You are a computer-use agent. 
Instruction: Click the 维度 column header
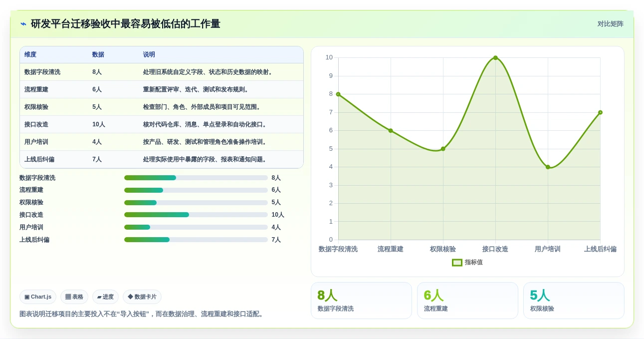pyautogui.click(x=30, y=54)
